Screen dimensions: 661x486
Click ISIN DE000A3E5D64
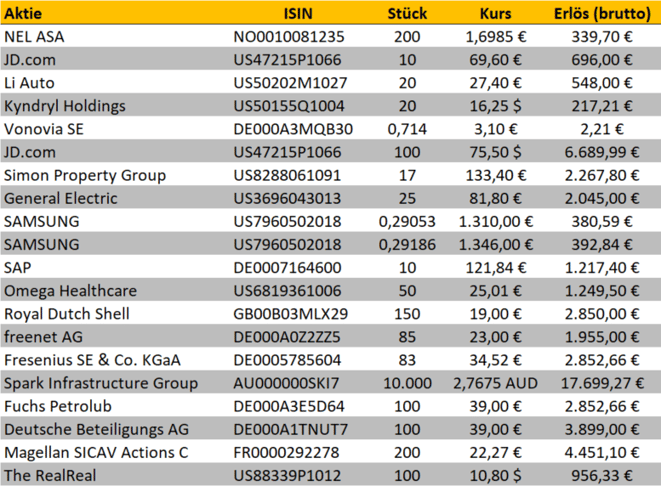(289, 406)
